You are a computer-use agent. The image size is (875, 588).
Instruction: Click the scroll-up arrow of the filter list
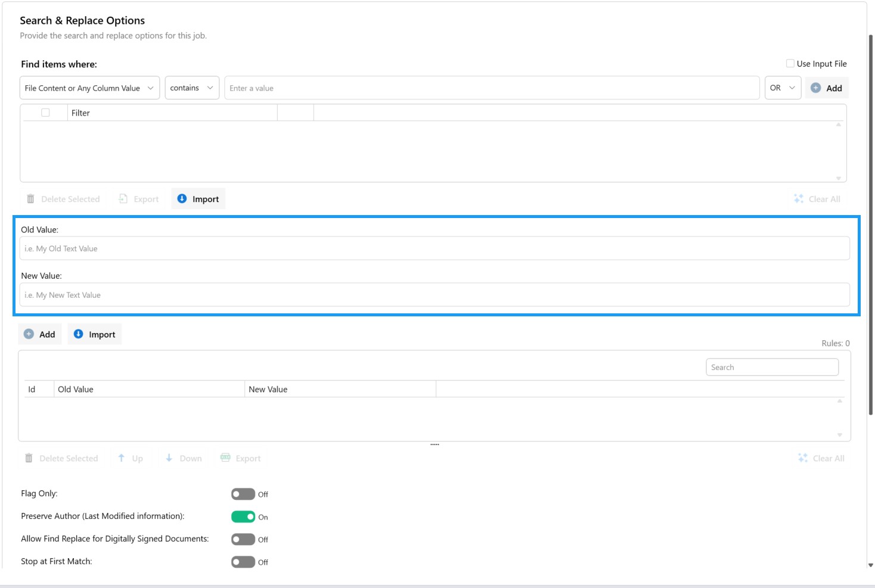(x=839, y=125)
